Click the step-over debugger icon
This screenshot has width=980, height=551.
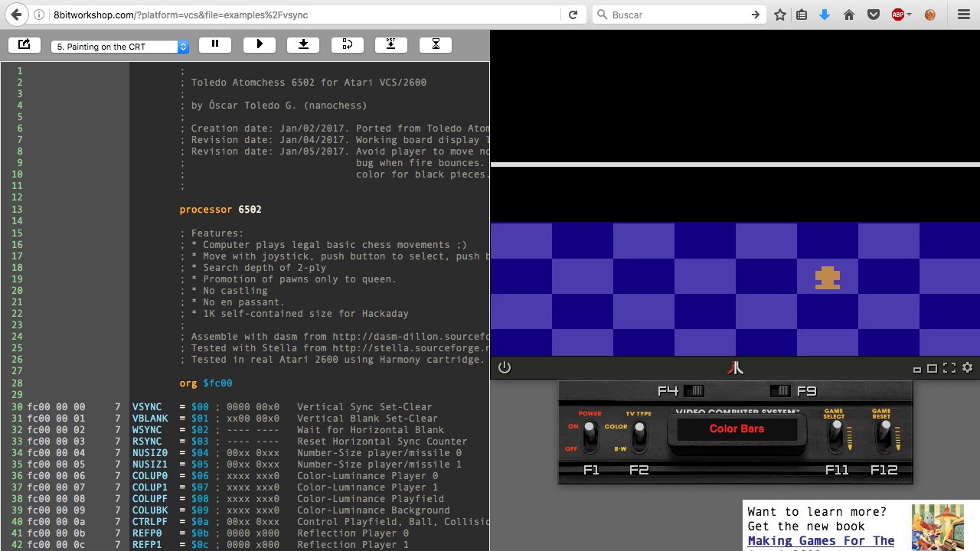point(348,45)
